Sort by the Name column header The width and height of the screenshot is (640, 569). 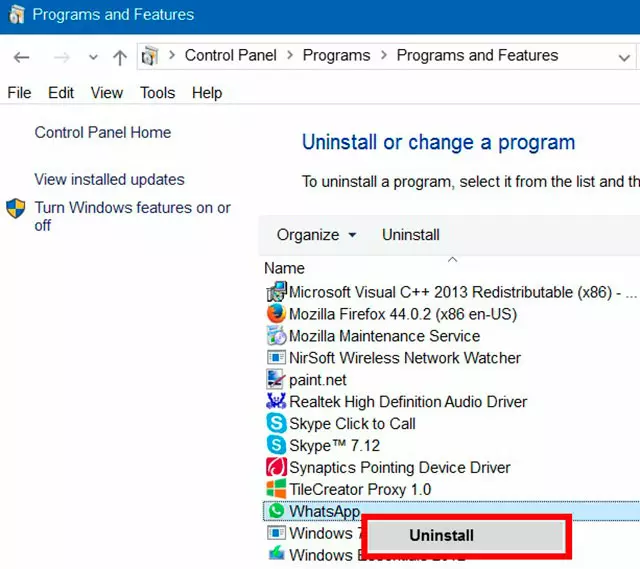pyautogui.click(x=284, y=269)
